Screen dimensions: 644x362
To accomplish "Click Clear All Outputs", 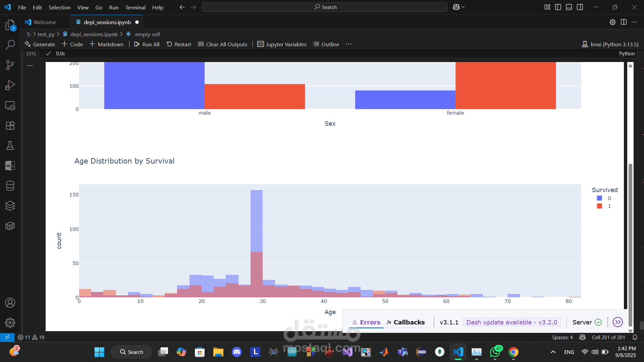I will pyautogui.click(x=222, y=44).
